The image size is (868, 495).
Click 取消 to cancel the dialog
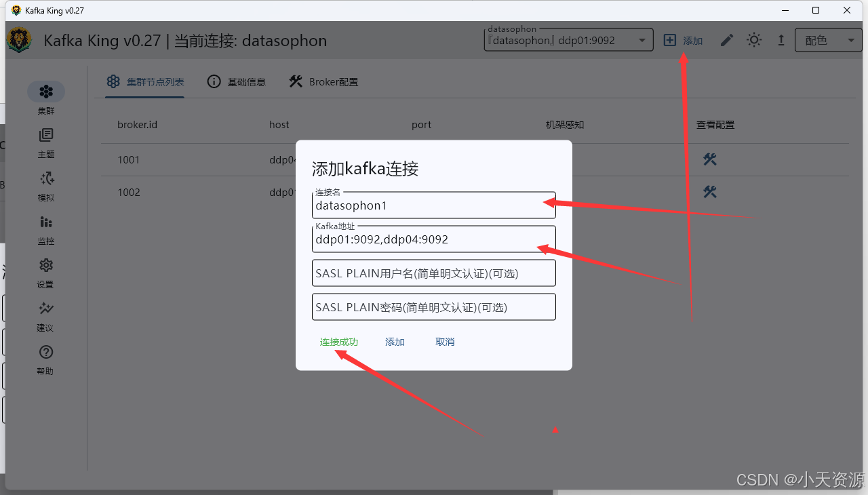click(445, 342)
